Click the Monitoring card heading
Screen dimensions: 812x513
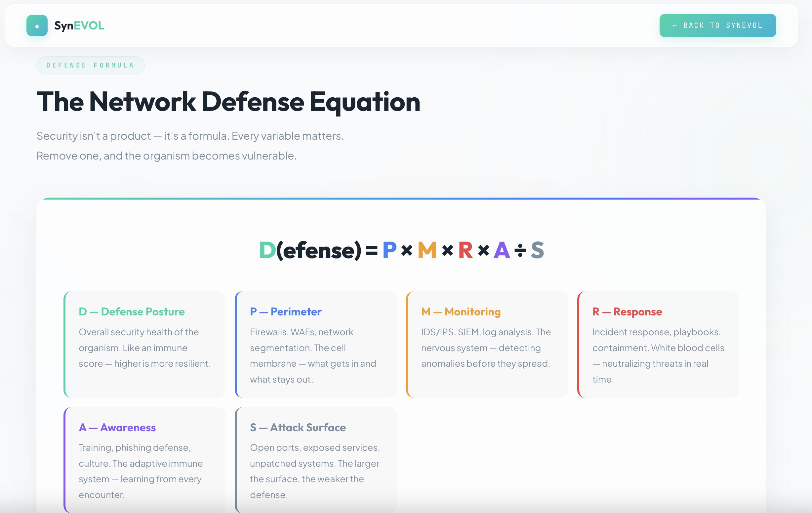tap(461, 312)
